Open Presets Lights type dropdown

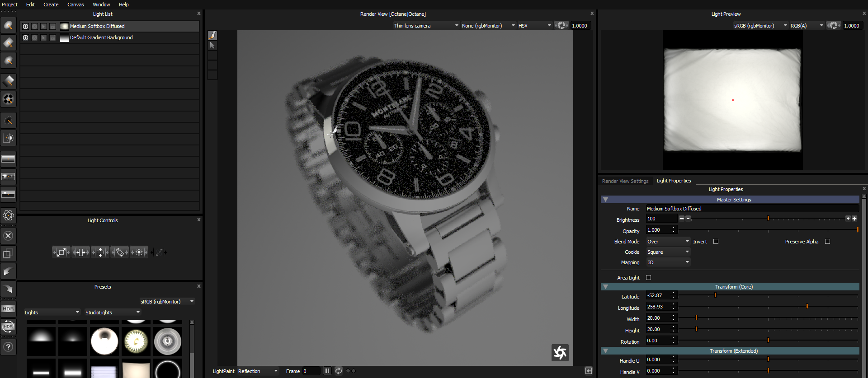pos(52,313)
